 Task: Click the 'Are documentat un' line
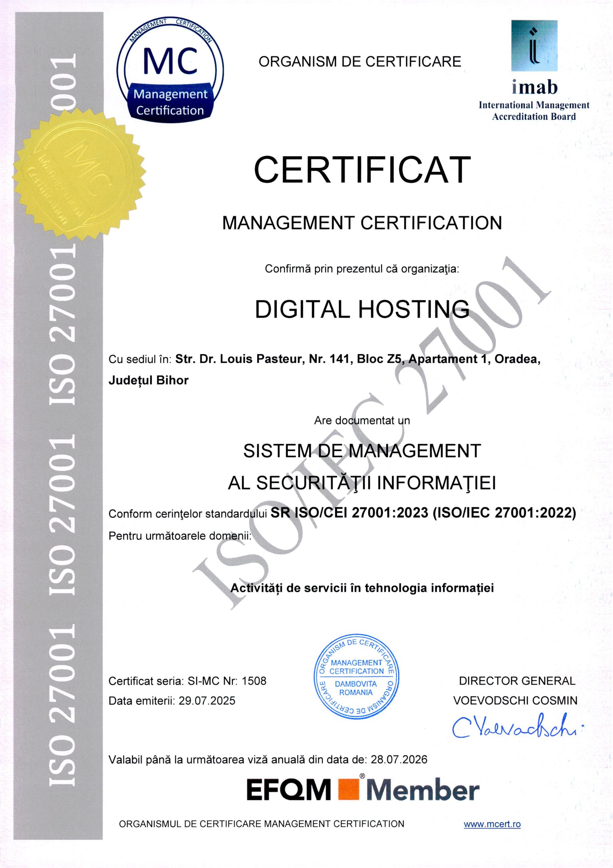point(362,420)
